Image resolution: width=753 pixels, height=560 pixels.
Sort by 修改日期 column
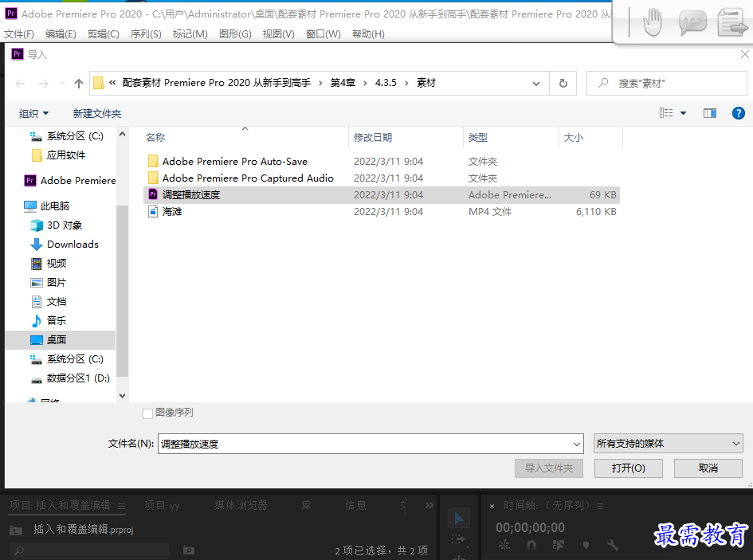click(x=373, y=138)
